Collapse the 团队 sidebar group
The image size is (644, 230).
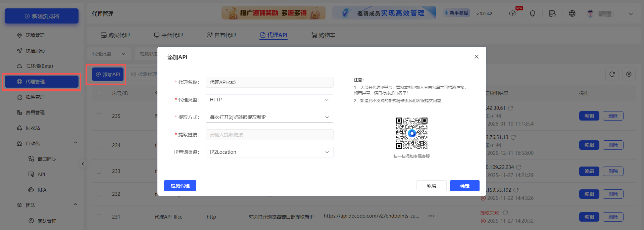point(76,205)
